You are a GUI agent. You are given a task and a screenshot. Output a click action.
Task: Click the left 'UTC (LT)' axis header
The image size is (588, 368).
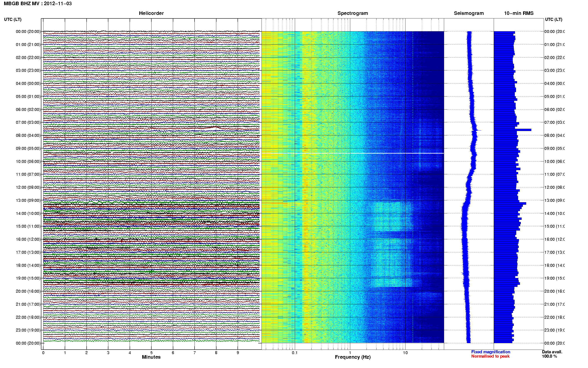pos(13,19)
